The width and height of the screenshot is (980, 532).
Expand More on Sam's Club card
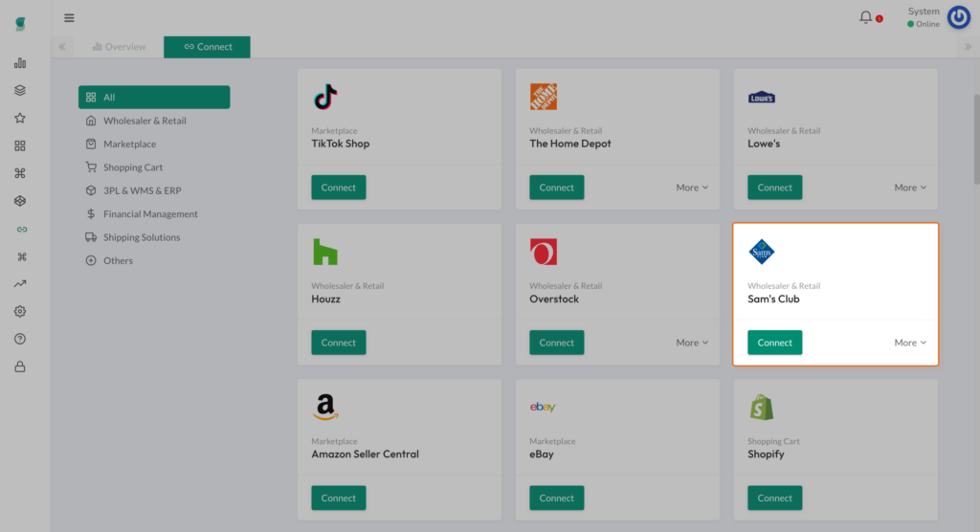click(910, 343)
